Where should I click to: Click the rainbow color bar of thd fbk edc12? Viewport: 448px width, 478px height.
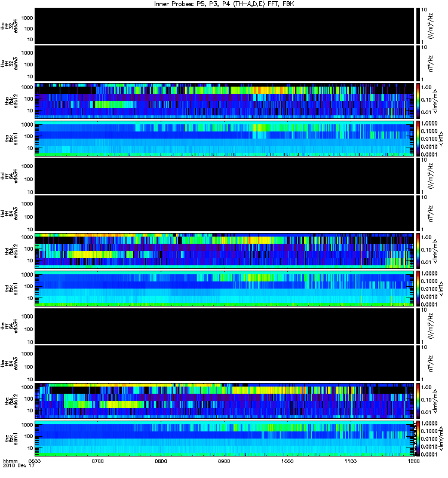(418, 250)
